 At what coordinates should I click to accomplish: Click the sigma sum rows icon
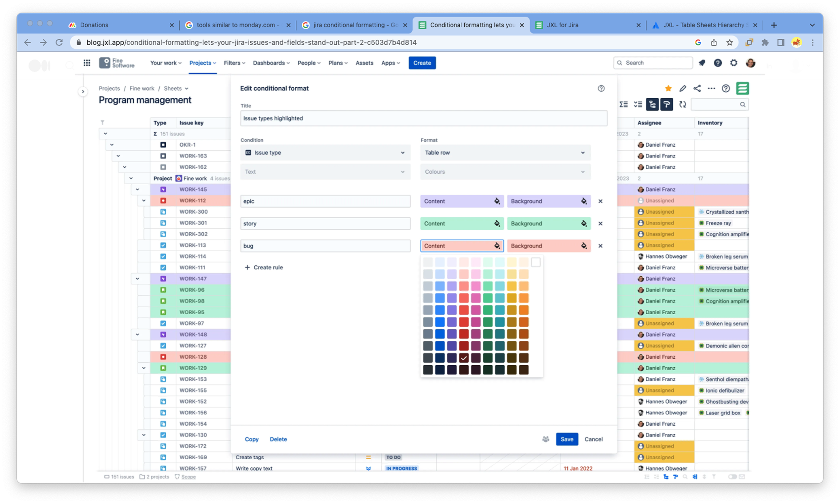click(623, 104)
